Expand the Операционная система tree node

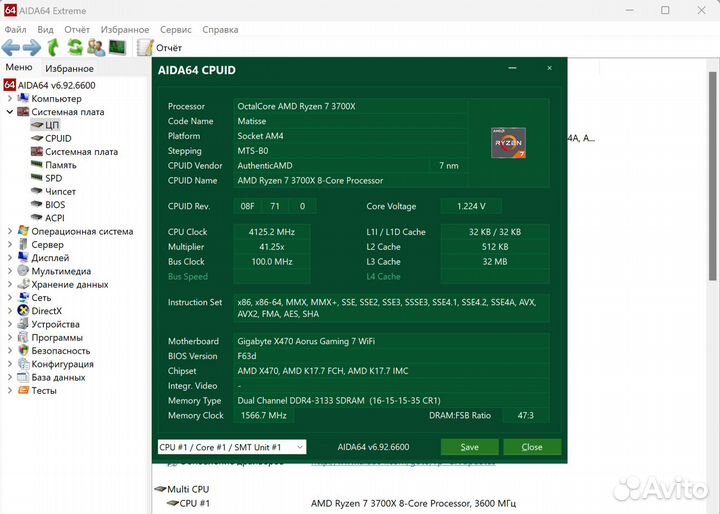(10, 231)
